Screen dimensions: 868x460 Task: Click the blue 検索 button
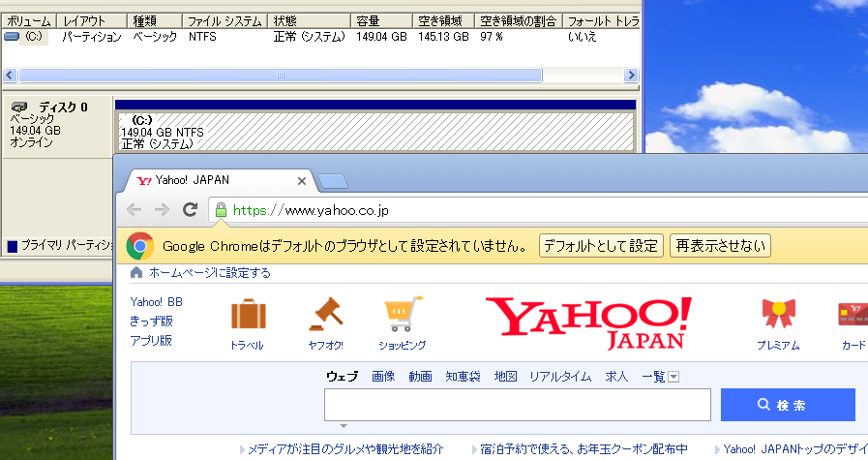tap(788, 405)
